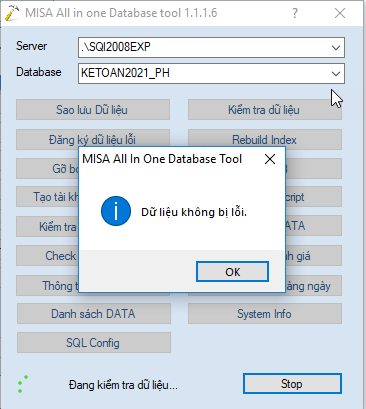366x409 pixels.
Task: Click the help question mark in title bar
Action: coord(295,13)
